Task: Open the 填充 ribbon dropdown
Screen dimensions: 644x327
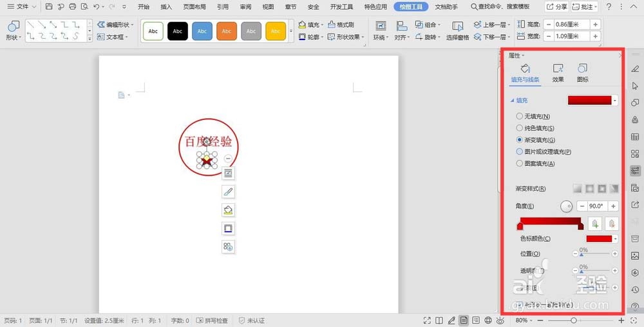Action: (x=311, y=25)
